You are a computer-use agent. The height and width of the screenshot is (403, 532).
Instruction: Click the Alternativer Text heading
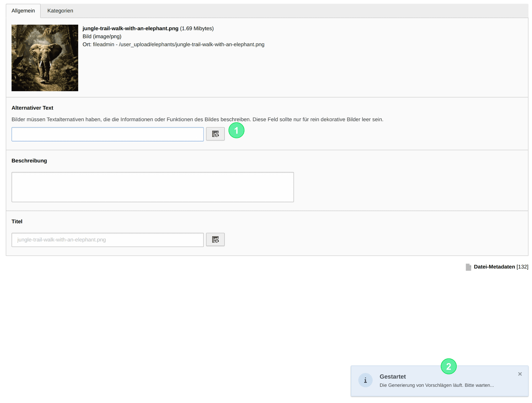coord(32,108)
